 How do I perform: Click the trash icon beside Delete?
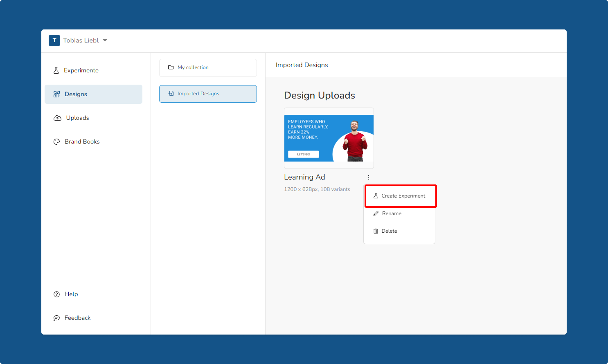(x=376, y=231)
